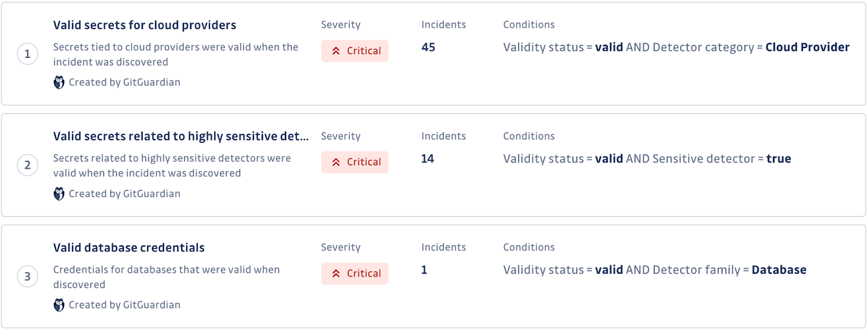Click the Severity column header on rule 1

(x=341, y=24)
